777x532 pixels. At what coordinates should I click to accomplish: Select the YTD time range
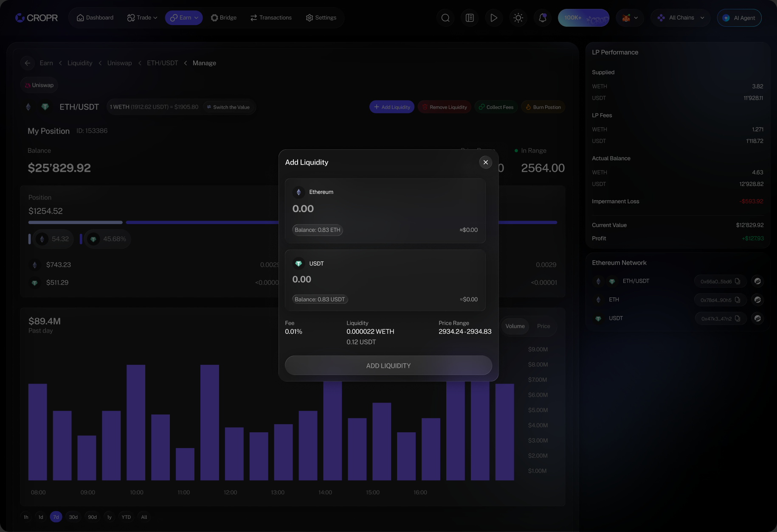[126, 517]
